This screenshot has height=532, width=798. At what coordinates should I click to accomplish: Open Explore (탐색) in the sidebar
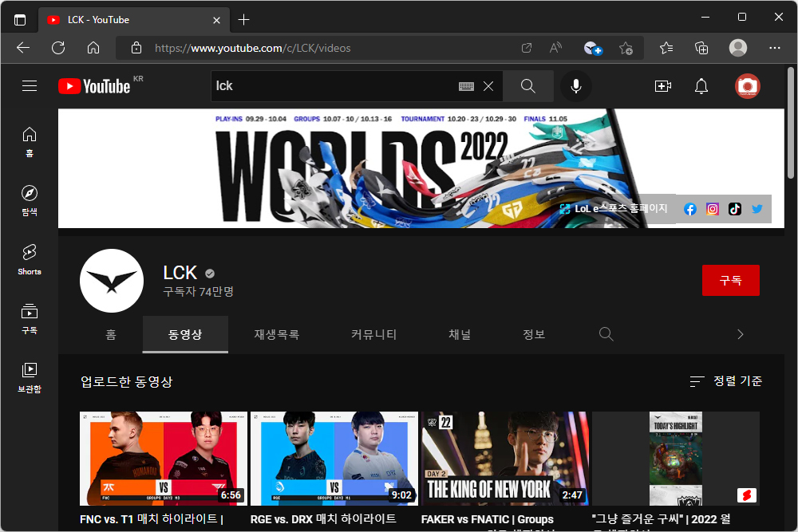coord(30,200)
